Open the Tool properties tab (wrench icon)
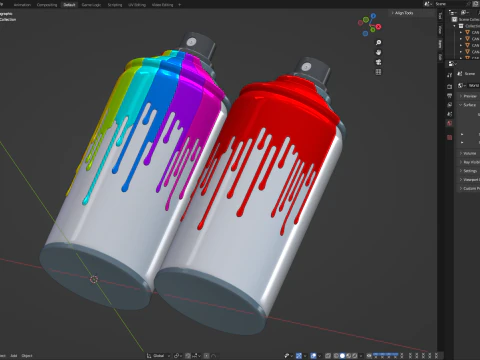480x360 pixels. click(449, 75)
